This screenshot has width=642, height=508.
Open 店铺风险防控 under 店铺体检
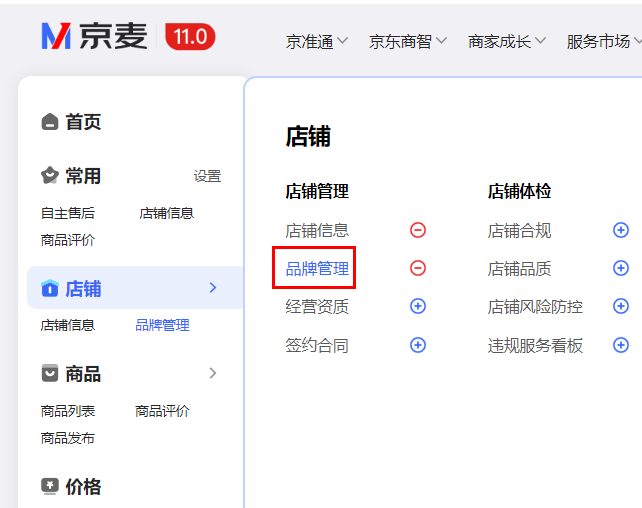pyautogui.click(x=535, y=307)
